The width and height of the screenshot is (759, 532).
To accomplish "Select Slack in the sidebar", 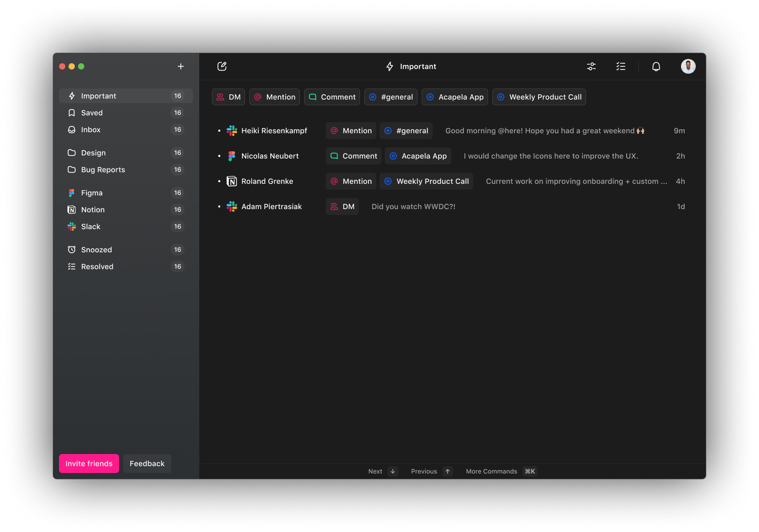I will pos(126,226).
